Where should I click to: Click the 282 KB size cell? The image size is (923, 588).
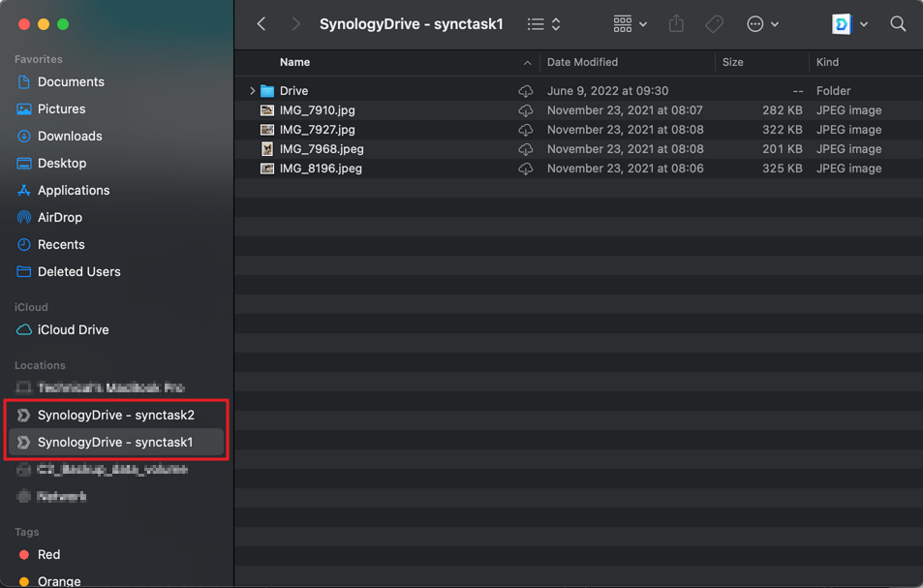click(x=783, y=110)
